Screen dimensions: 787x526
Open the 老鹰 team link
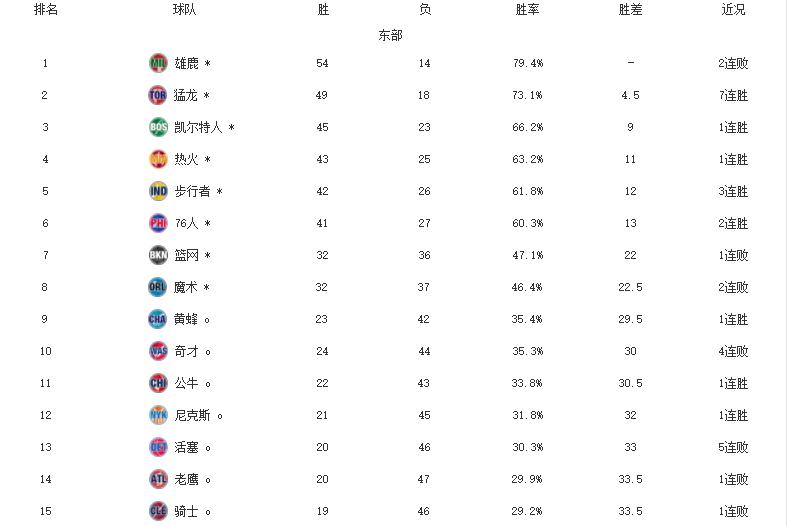click(x=186, y=479)
